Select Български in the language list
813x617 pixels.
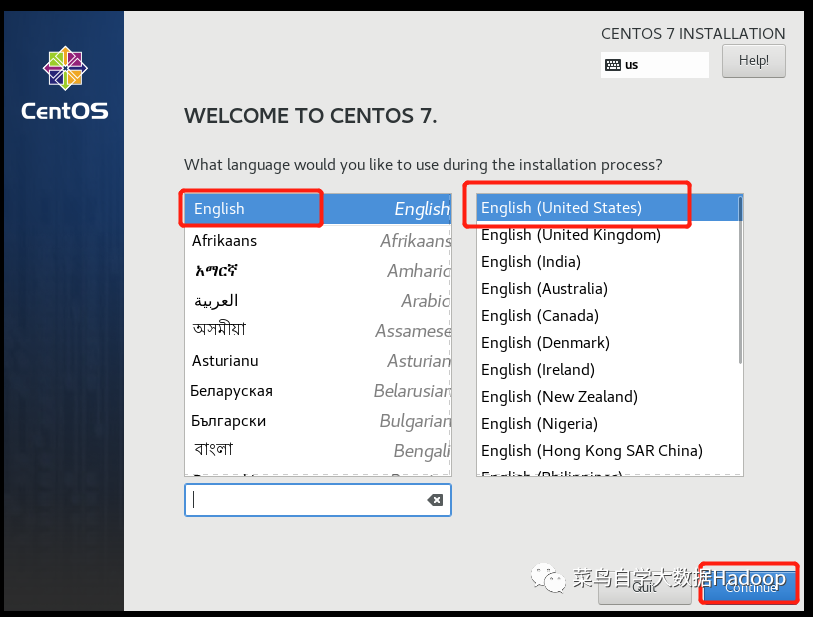(x=318, y=420)
